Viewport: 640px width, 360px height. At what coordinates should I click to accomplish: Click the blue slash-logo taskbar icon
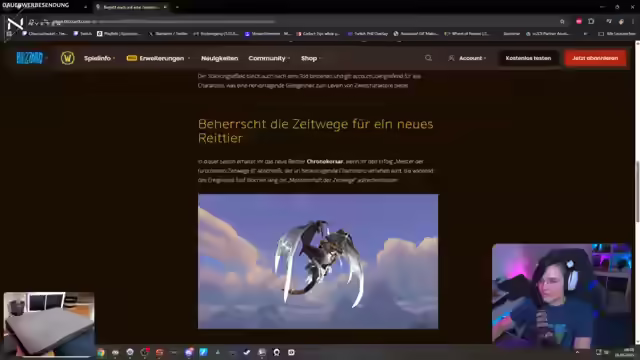(203, 352)
